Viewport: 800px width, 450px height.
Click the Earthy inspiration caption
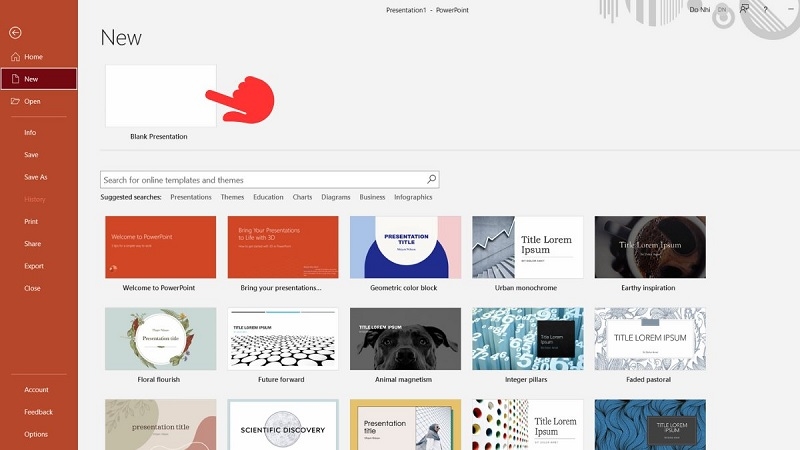tap(648, 288)
